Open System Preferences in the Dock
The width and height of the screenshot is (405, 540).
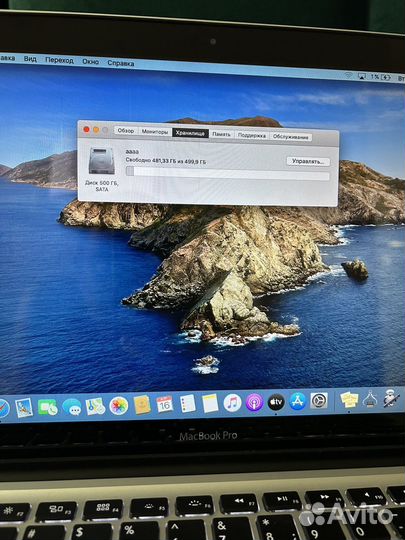[x=319, y=401]
